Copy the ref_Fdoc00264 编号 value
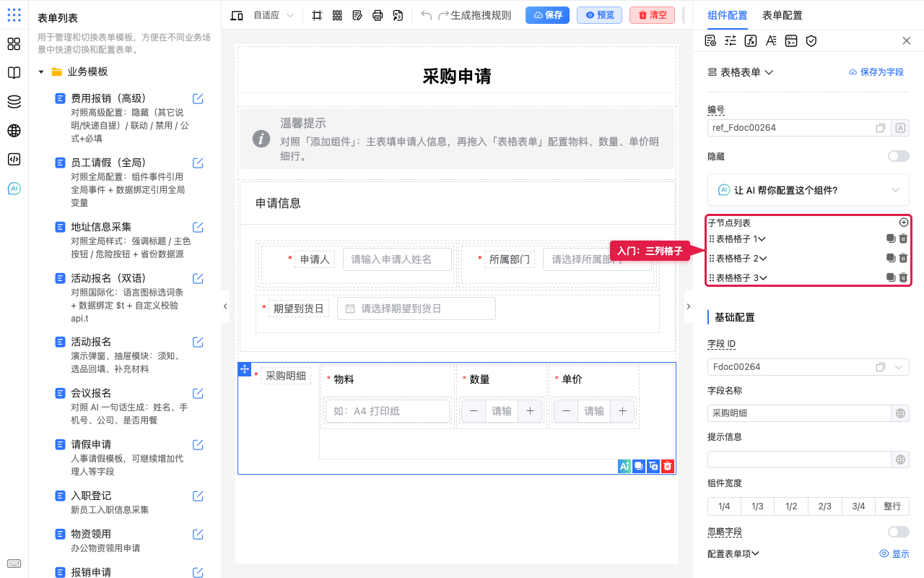This screenshot has height=578, width=924. pyautogui.click(x=881, y=128)
